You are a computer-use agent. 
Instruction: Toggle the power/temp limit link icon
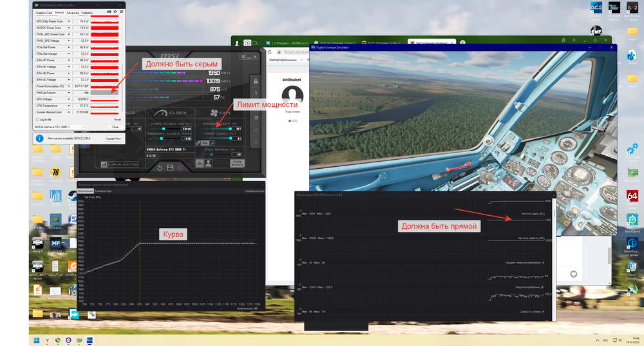point(198,143)
